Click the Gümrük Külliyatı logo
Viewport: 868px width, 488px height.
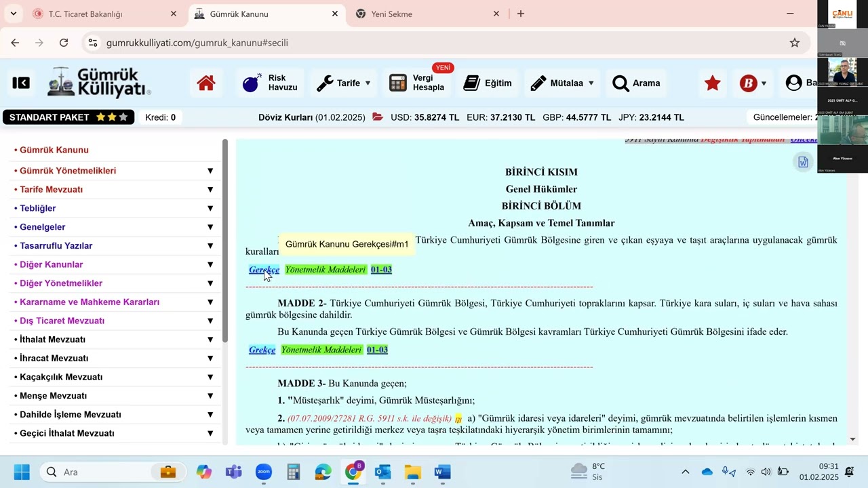pos(99,83)
